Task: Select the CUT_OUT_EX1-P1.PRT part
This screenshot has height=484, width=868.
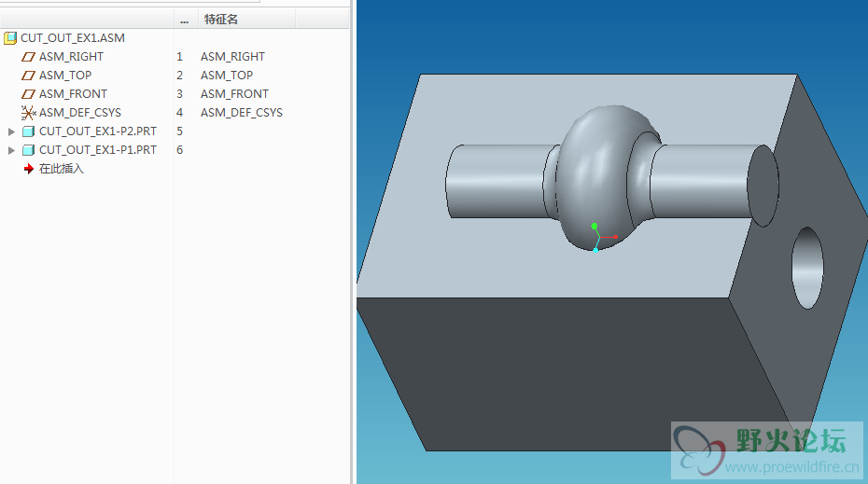Action: click(x=97, y=150)
